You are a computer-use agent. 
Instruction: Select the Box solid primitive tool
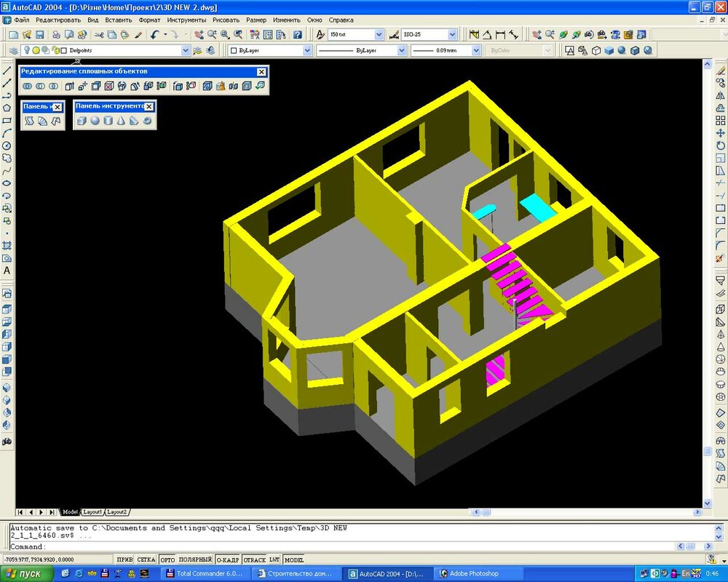click(82, 121)
